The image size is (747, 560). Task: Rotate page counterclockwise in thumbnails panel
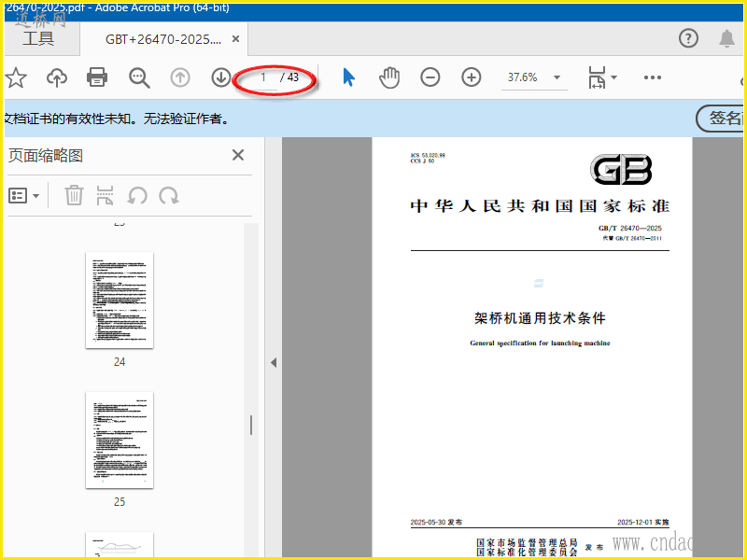tap(137, 196)
